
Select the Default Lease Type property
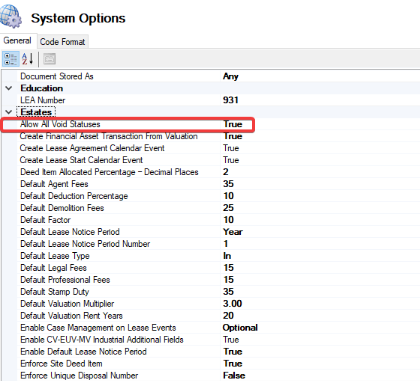55,256
